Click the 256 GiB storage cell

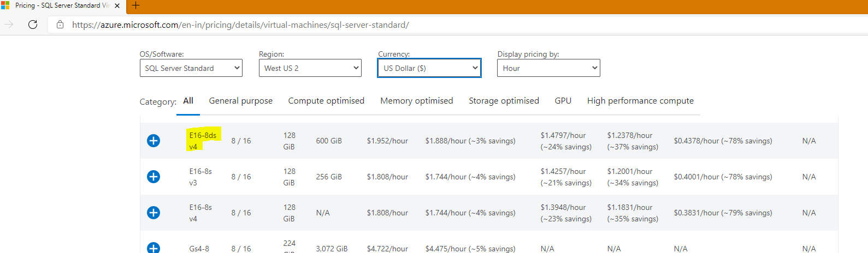329,177
